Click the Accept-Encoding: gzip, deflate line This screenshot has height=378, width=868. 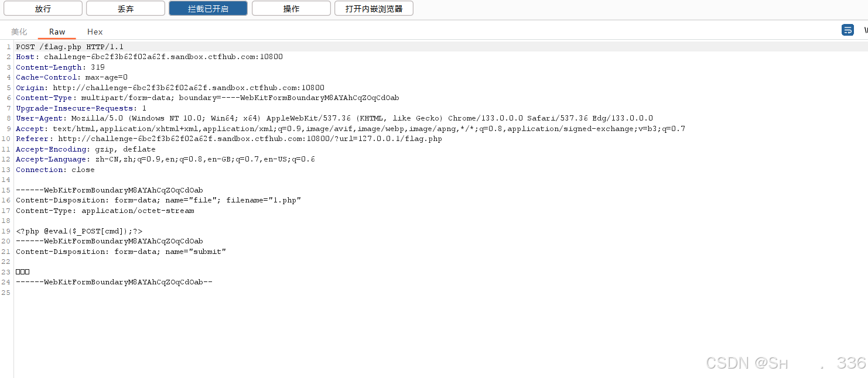pyautogui.click(x=86, y=149)
